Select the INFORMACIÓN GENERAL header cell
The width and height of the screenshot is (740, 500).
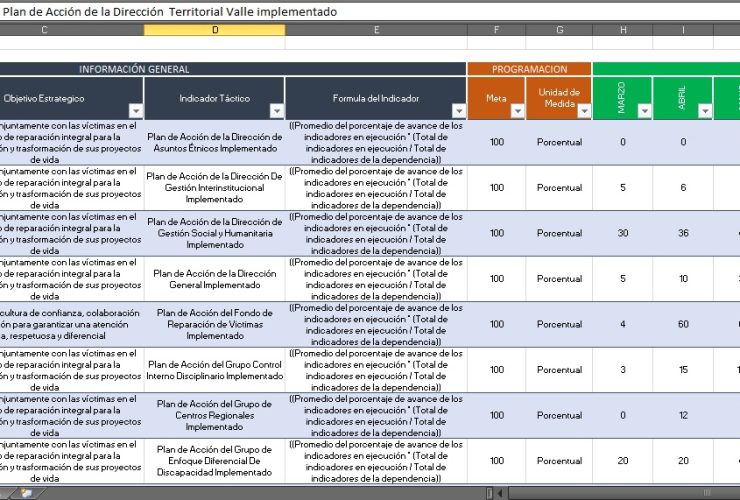tap(233, 69)
